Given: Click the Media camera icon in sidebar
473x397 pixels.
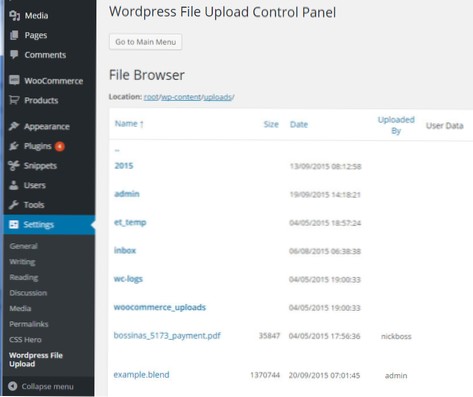Looking at the screenshot, I should 14,15.
